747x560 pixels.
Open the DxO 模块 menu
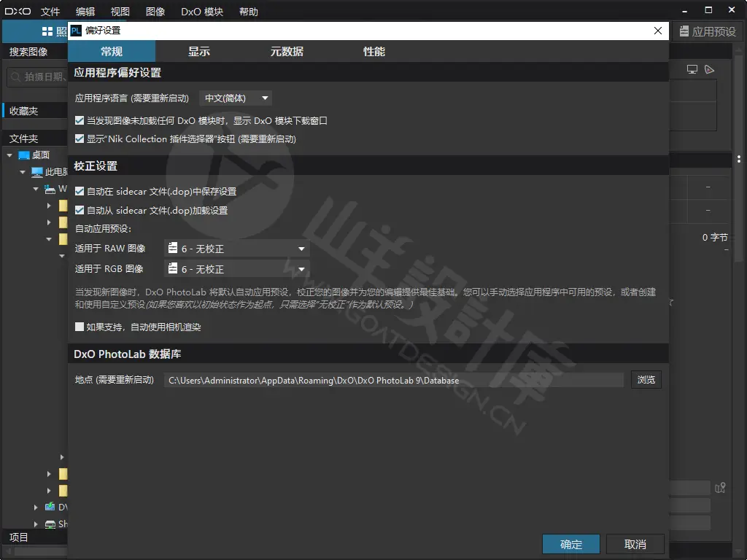(x=202, y=12)
